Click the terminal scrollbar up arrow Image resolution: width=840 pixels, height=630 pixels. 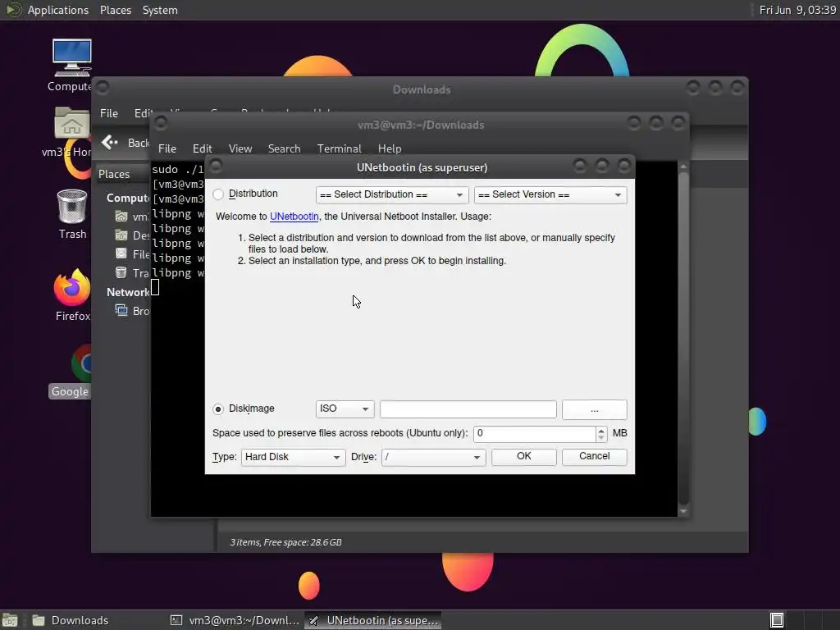(683, 167)
